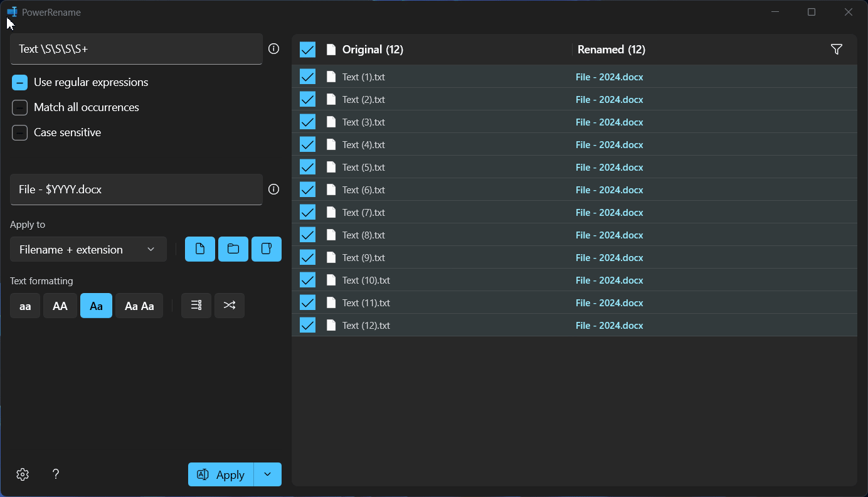Enable 'Case sensitive' checkbox
Image resolution: width=868 pixels, height=497 pixels.
(20, 133)
